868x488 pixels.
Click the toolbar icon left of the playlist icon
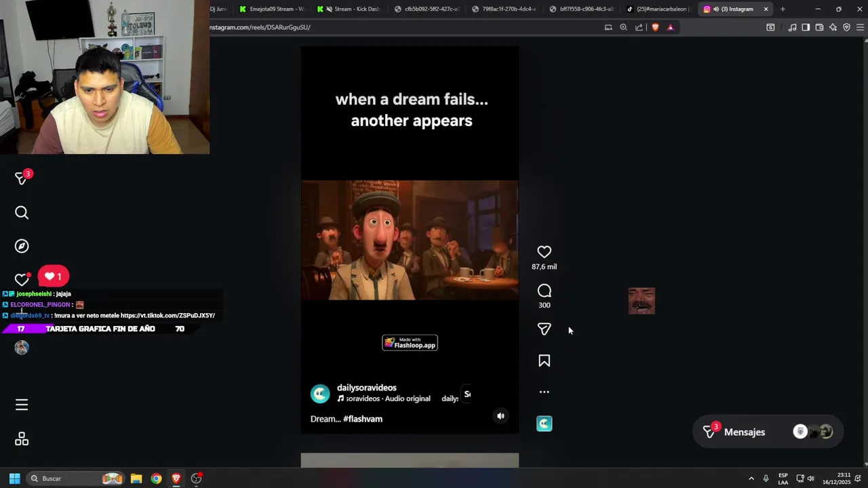click(770, 27)
